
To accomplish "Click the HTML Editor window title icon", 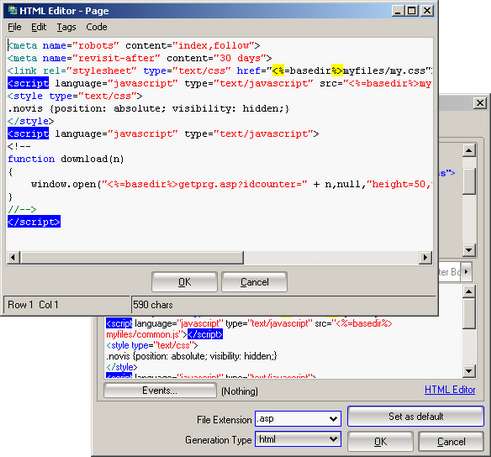I will [x=13, y=11].
